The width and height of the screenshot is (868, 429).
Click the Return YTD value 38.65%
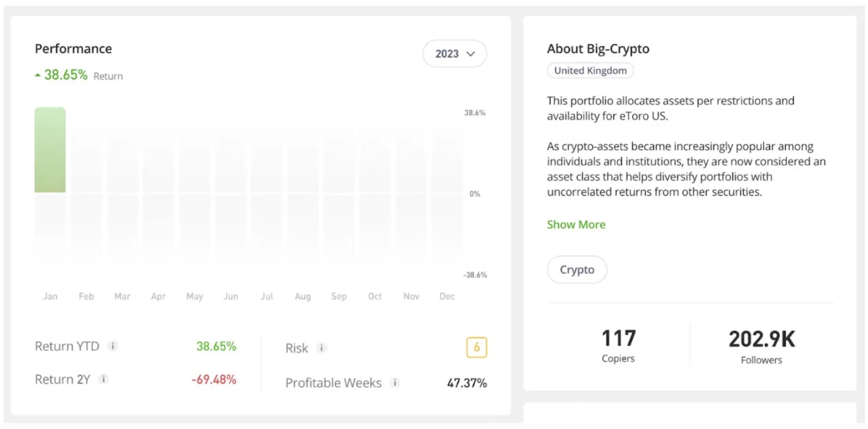(x=216, y=346)
